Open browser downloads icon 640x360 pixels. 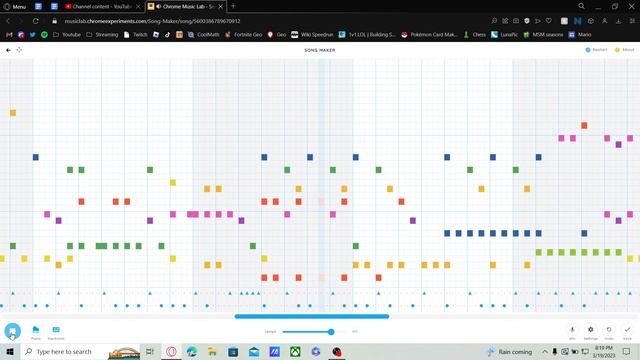pos(618,21)
